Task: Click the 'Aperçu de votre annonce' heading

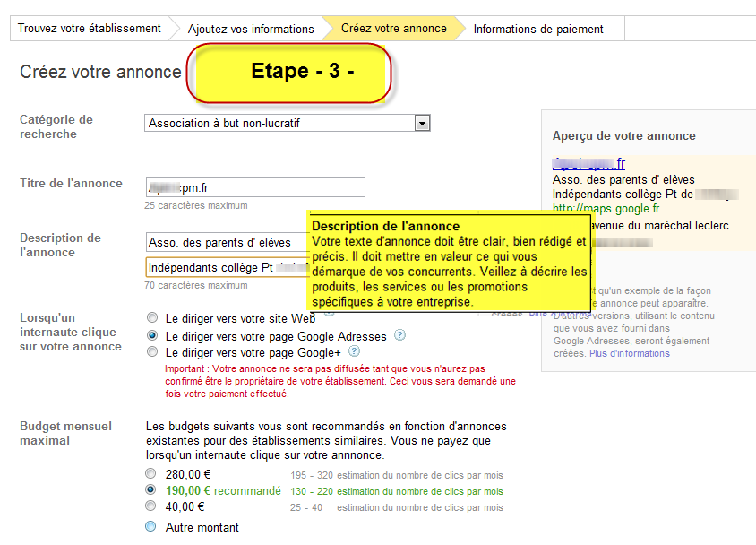Action: coord(624,136)
